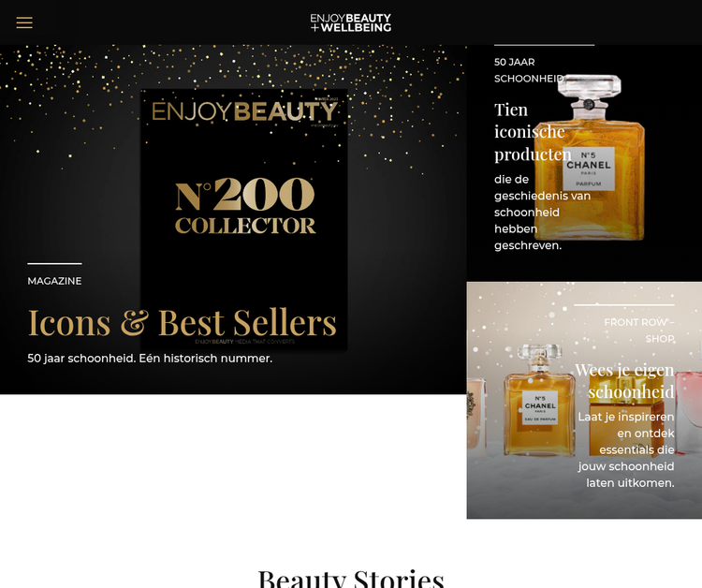702x588 pixels.
Task: Open the Wees je eigen schoonheid article
Action: click(x=624, y=381)
